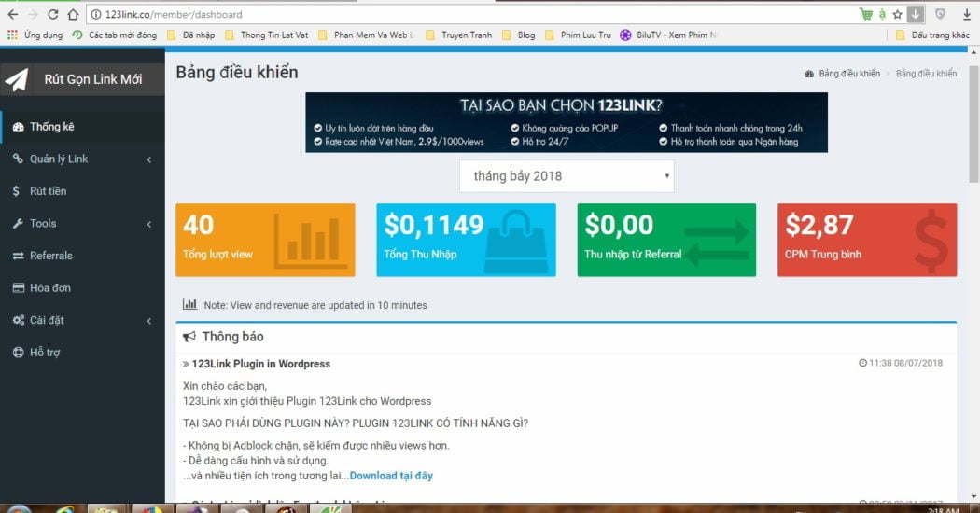Open the Truyen Tranh bookmark folder
Image resolution: width=980 pixels, height=513 pixels.
[459, 35]
